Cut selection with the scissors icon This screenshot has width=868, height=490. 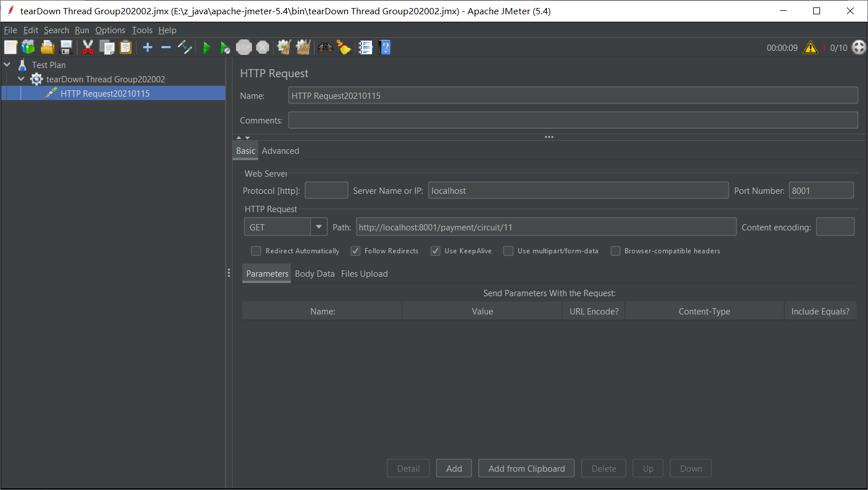87,47
